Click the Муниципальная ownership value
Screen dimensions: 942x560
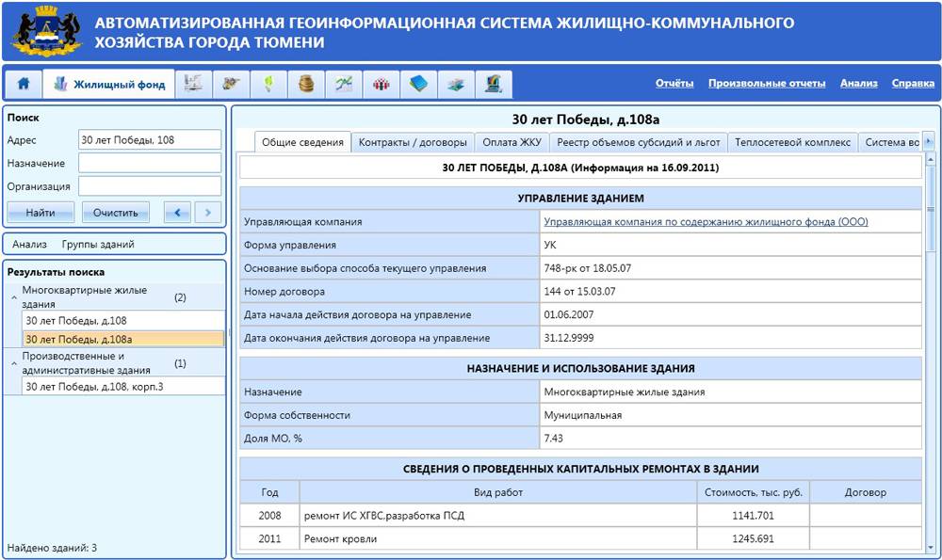[583, 415]
